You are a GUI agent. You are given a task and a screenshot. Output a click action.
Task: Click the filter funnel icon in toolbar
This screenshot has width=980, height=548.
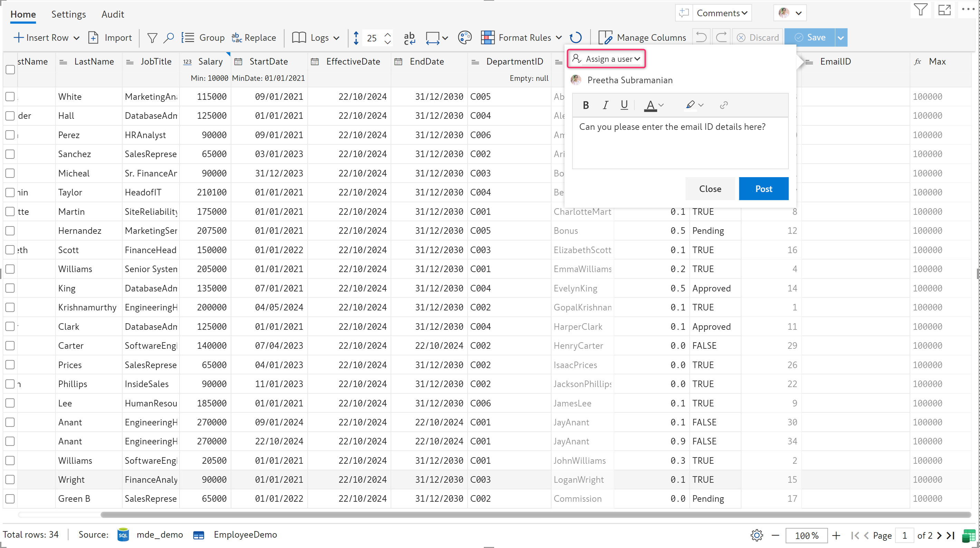pyautogui.click(x=152, y=38)
